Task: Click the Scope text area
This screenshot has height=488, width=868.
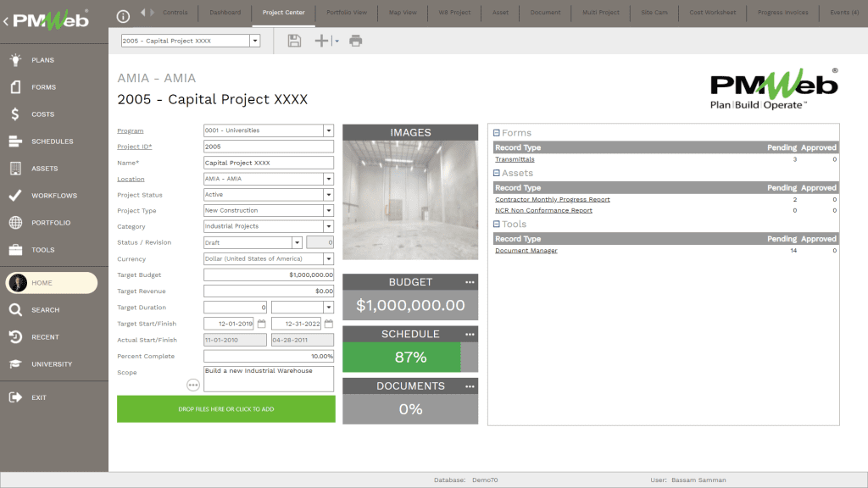Action: coord(269,379)
